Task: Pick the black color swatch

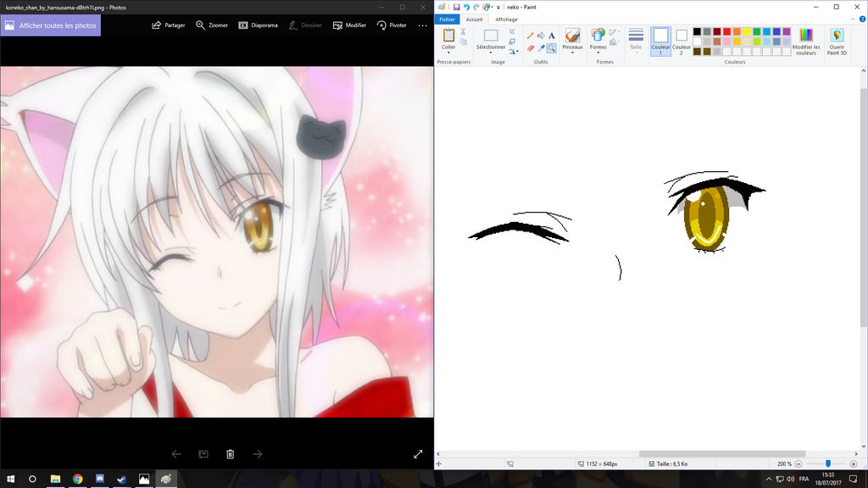Action: pyautogui.click(x=697, y=31)
